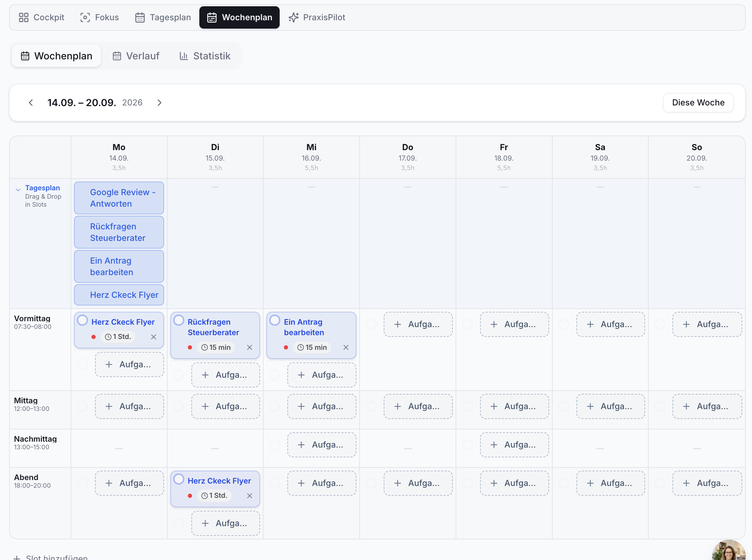Check off Rückfragen Steuerberater task on Tuesday

point(179,320)
